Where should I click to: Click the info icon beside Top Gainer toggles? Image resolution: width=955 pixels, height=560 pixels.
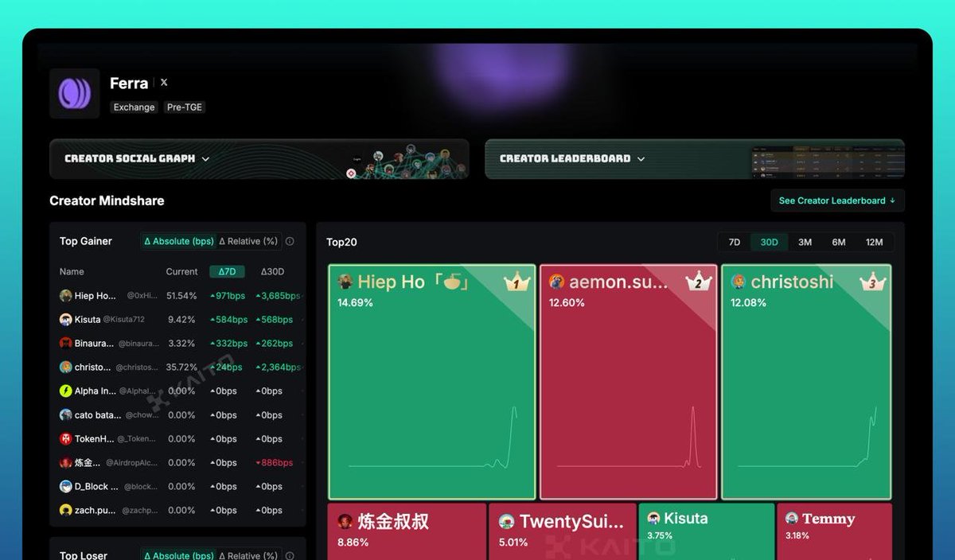click(290, 242)
